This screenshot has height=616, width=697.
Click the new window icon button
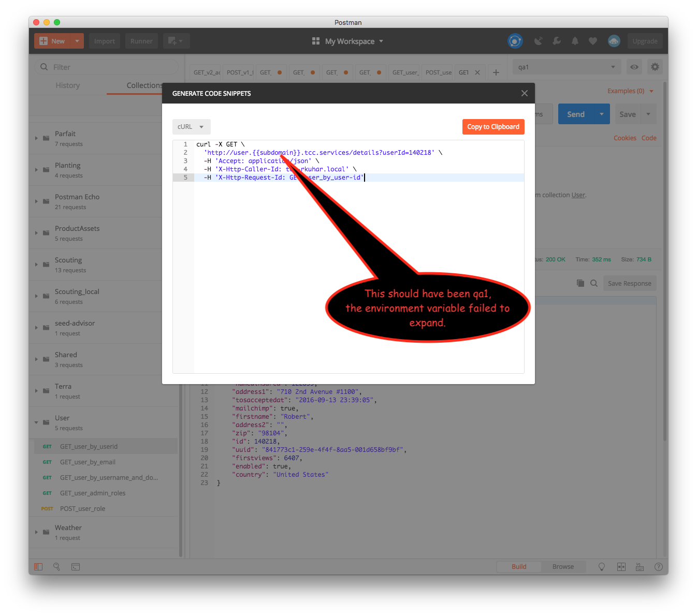click(177, 41)
